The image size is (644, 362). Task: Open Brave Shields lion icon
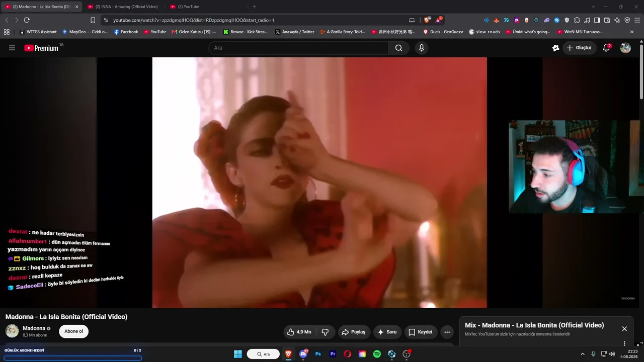coord(427,20)
